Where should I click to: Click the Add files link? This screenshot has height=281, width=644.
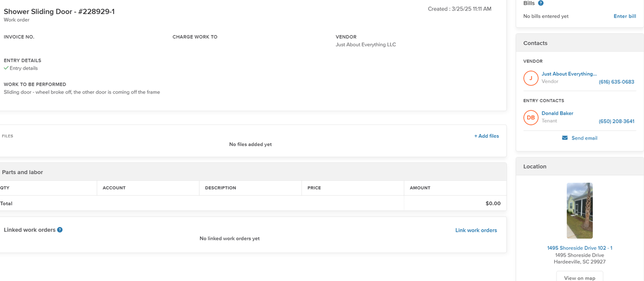tap(486, 136)
